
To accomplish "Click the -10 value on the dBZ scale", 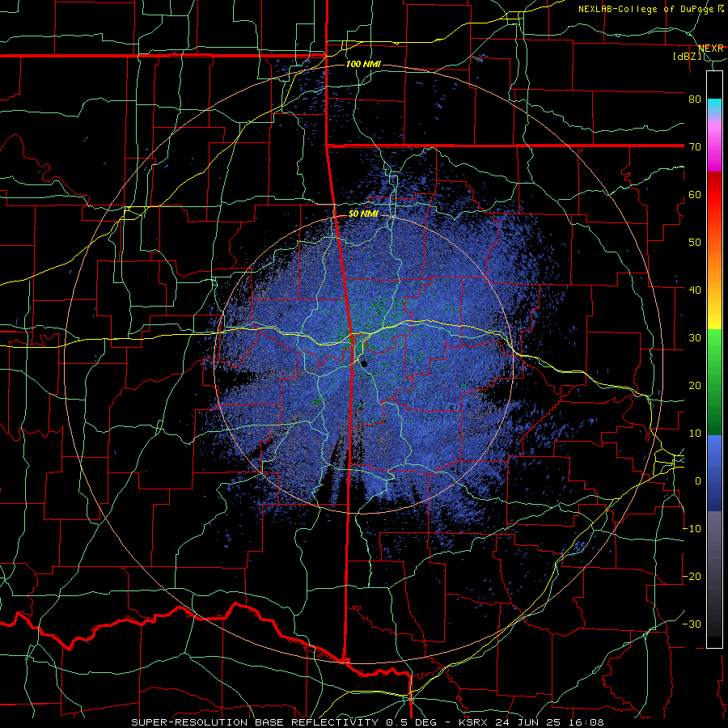I will pos(692,529).
